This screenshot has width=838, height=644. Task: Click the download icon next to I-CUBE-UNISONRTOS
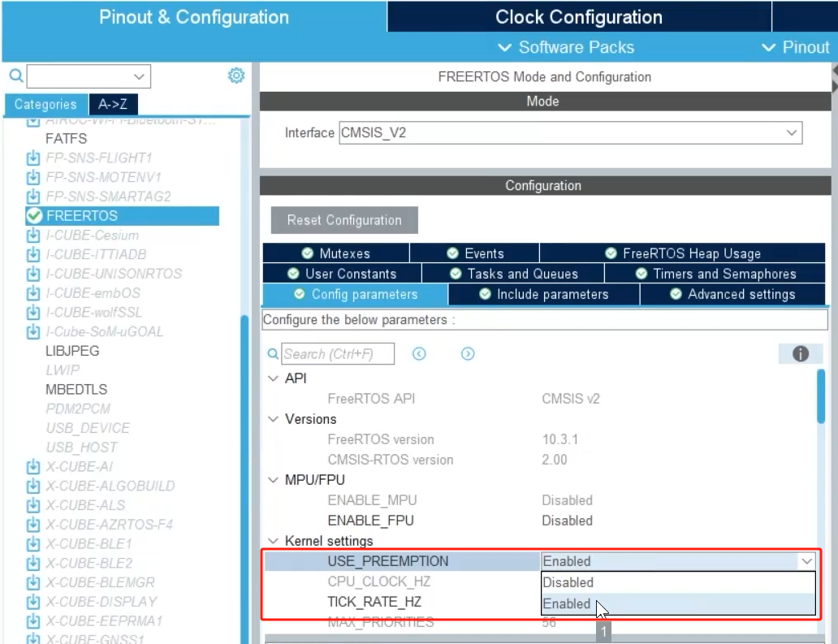(33, 274)
